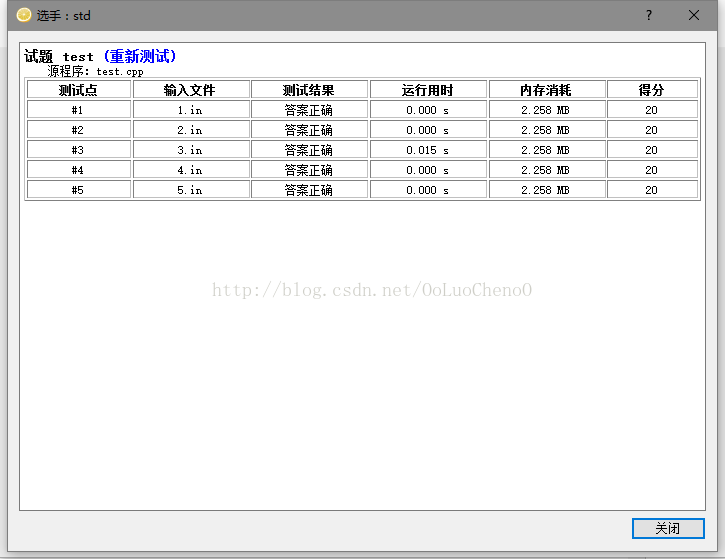725x559 pixels.
Task: Click 0.000 s time in row #4
Action: coord(428,170)
